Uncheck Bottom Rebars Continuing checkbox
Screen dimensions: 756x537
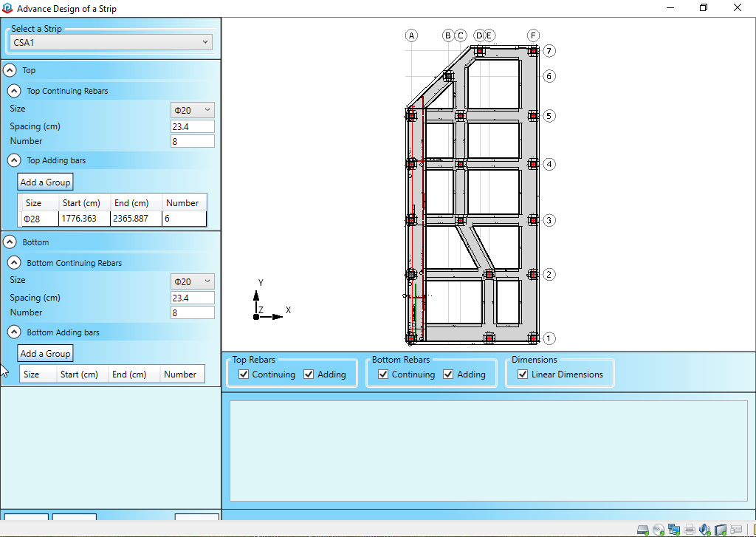coord(383,374)
